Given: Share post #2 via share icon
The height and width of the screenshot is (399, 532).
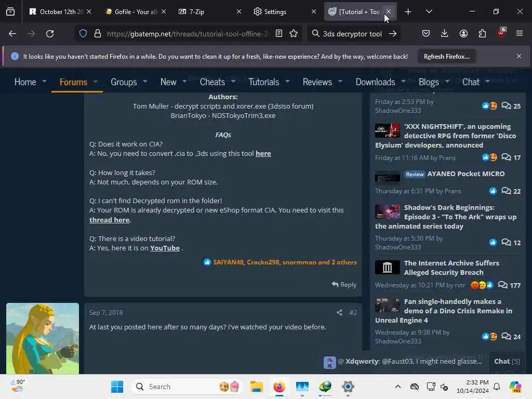Looking at the screenshot, I should point(339,312).
